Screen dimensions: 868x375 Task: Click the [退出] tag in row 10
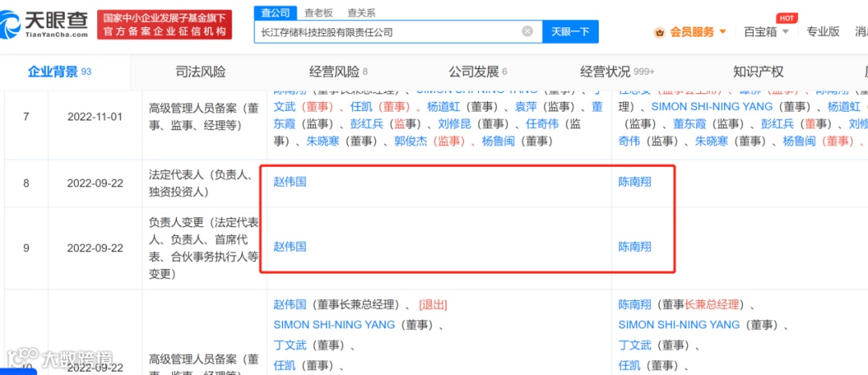pos(433,304)
